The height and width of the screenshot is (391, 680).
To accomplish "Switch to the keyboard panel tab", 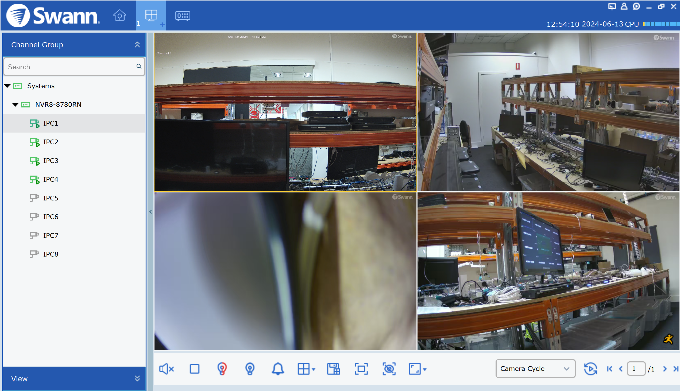I will point(182,16).
